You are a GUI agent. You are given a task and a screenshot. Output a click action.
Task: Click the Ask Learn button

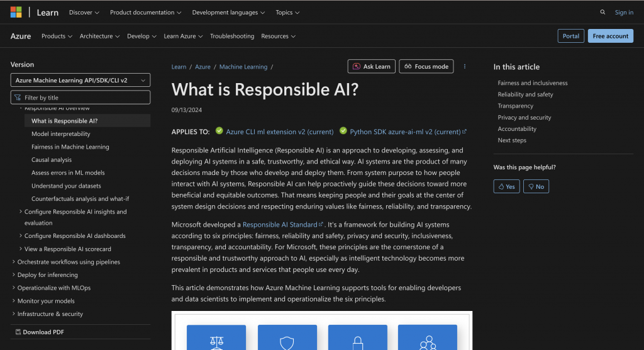tap(372, 66)
